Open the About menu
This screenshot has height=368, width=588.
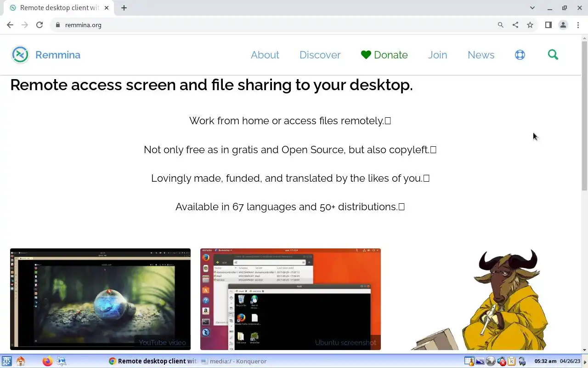[265, 55]
